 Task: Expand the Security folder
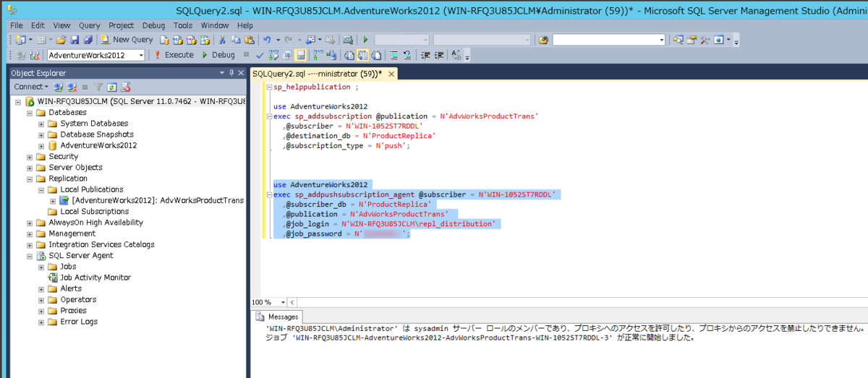tap(29, 157)
